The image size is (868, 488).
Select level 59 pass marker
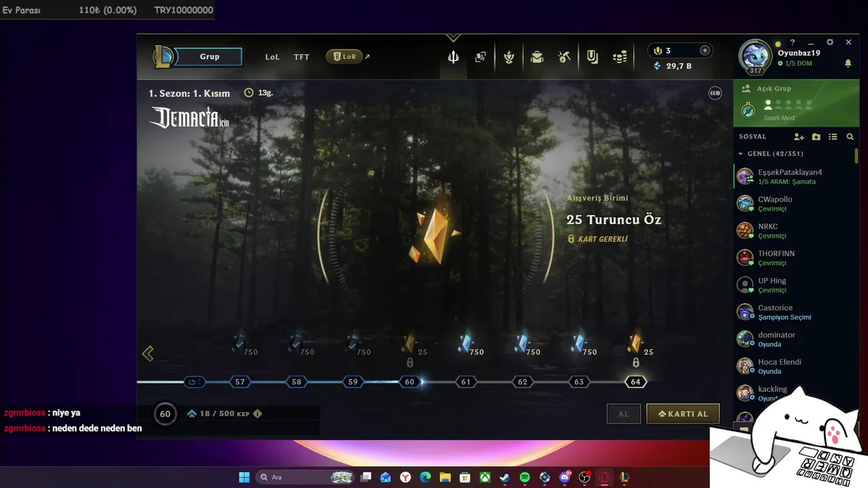(353, 382)
